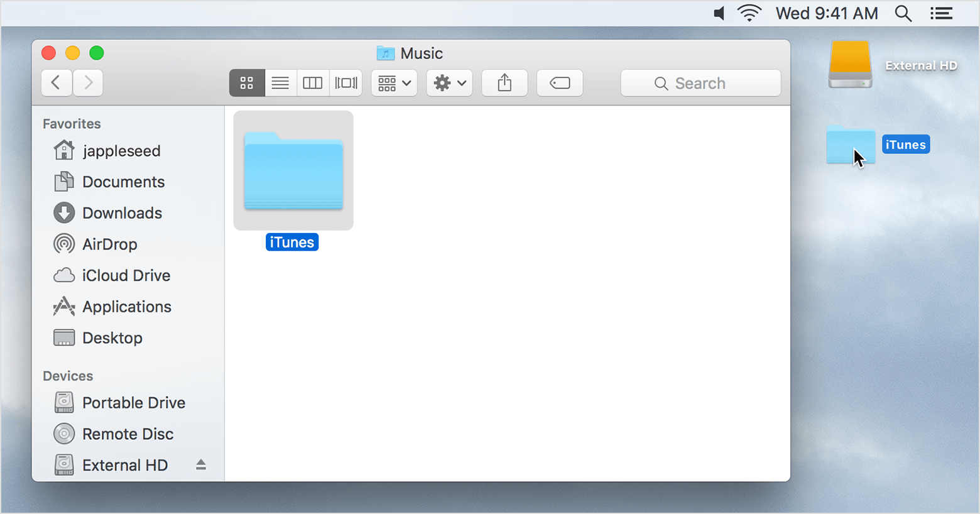Switch to column view
This screenshot has height=514, width=980.
click(313, 83)
